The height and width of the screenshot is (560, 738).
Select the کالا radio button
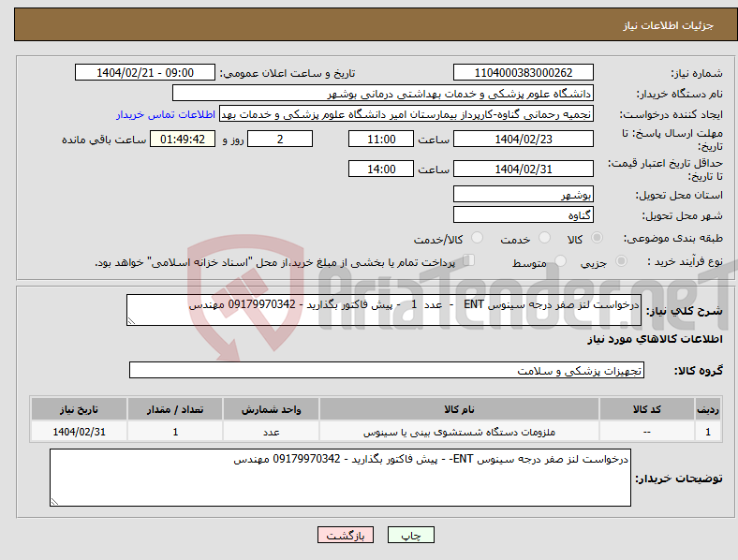click(597, 238)
